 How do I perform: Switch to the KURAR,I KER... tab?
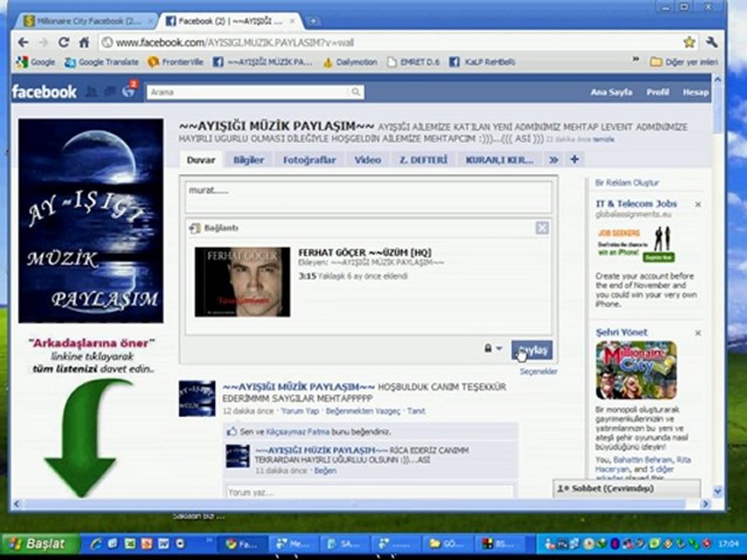click(x=500, y=160)
